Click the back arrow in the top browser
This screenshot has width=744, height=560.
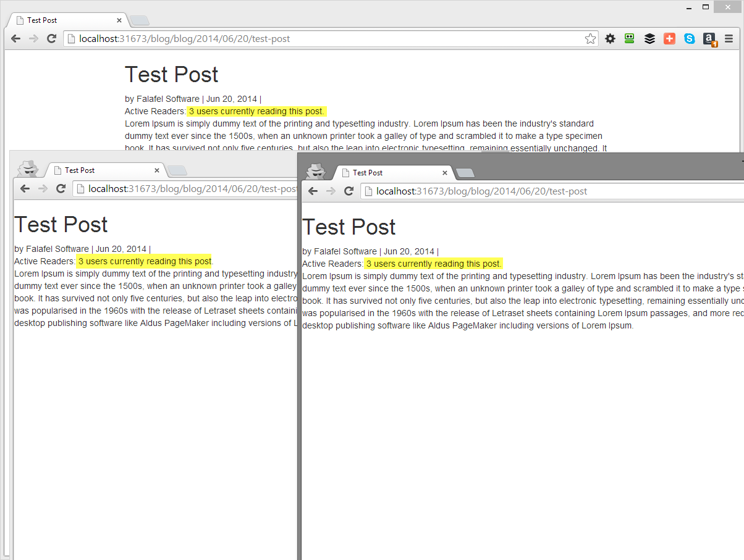coord(15,38)
